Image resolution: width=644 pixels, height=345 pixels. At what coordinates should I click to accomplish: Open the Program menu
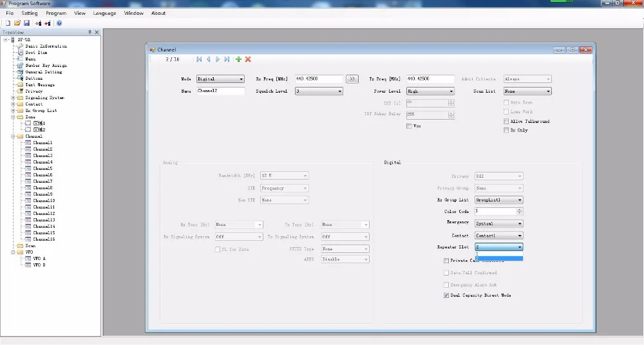pos(56,13)
